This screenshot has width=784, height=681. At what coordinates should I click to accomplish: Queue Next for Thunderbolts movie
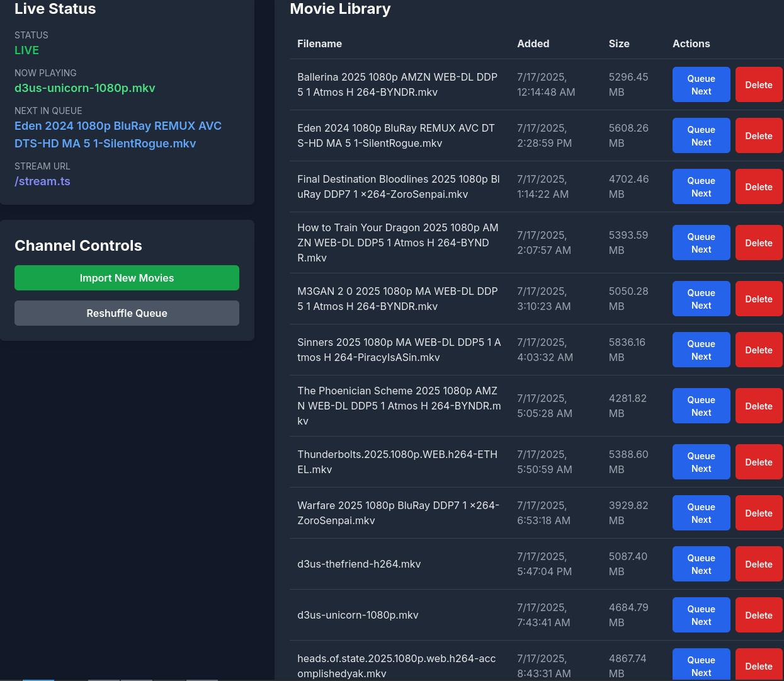[x=701, y=462]
